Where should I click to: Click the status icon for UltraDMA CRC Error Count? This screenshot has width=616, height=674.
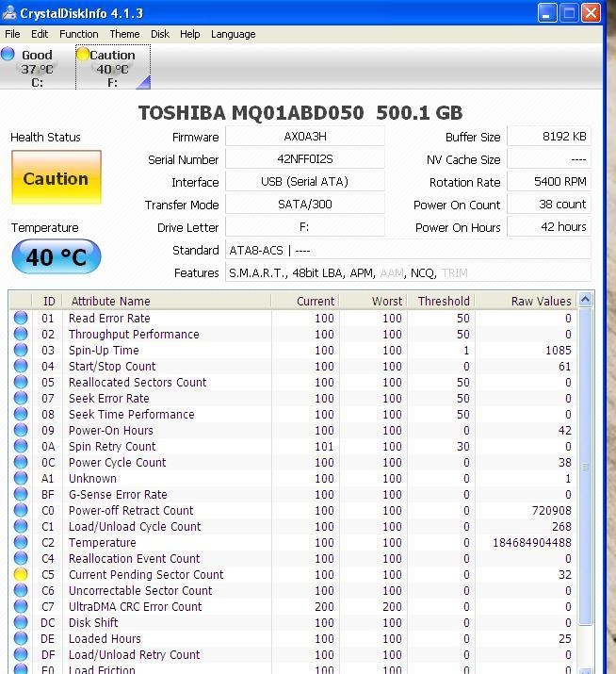(21, 606)
